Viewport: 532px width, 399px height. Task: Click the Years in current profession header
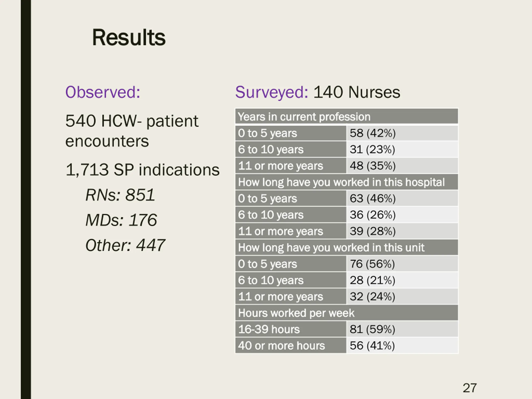pyautogui.click(x=304, y=117)
